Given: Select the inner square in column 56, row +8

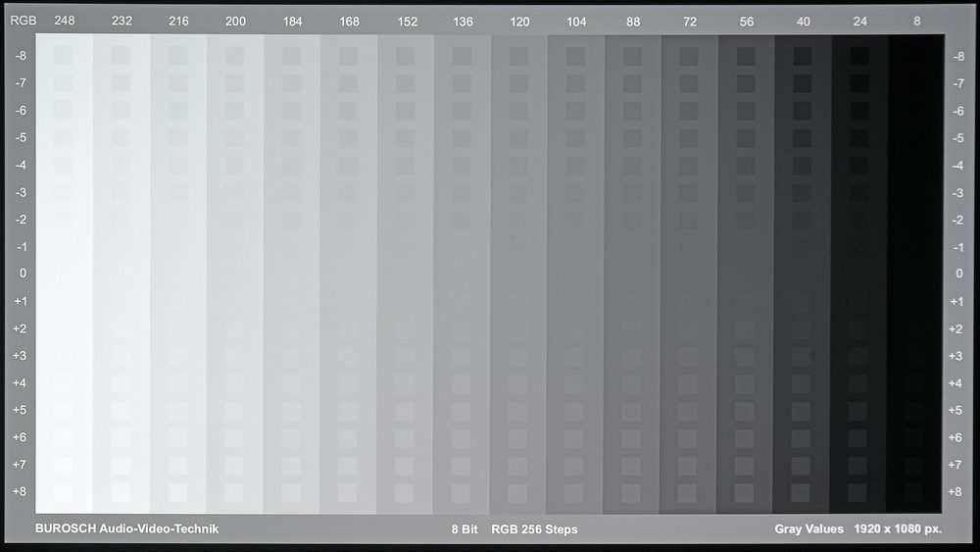Looking at the screenshot, I should coord(746,491).
